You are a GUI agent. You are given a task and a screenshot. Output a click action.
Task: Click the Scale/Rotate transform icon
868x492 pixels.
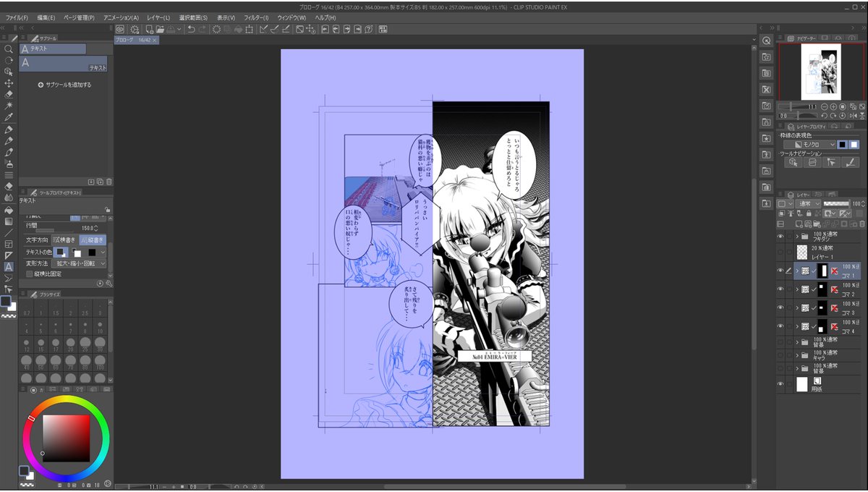point(248,29)
